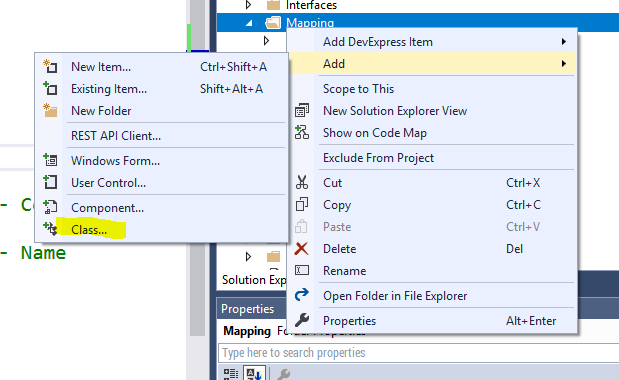The width and height of the screenshot is (619, 380).
Task: Click the New Item icon in the submenu
Action: [x=50, y=66]
